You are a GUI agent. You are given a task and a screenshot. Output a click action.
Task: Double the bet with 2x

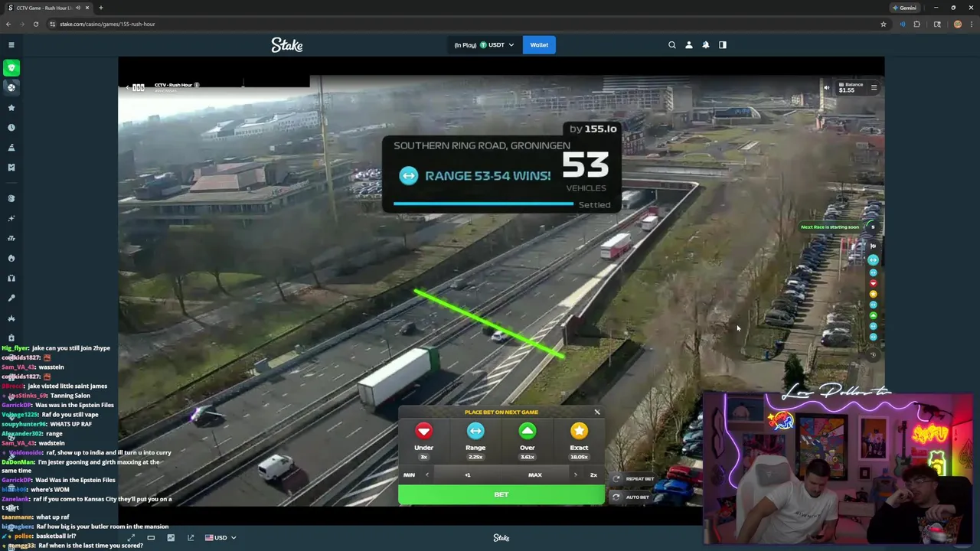593,475
